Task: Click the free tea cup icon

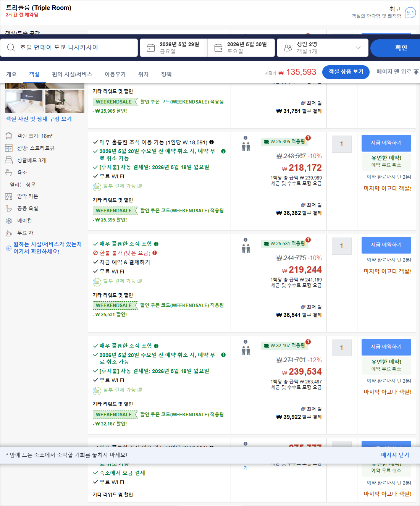Action: [8, 233]
